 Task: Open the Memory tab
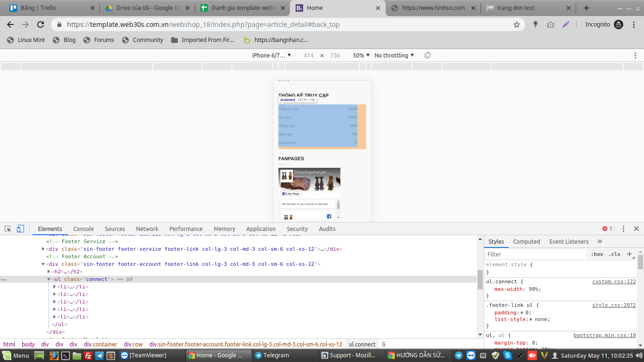[x=224, y=229]
